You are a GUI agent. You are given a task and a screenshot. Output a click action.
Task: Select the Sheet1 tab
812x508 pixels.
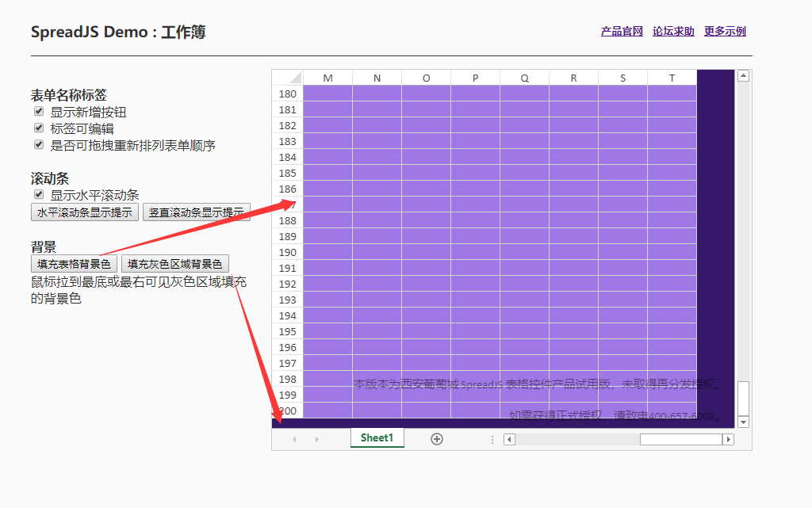click(x=377, y=437)
